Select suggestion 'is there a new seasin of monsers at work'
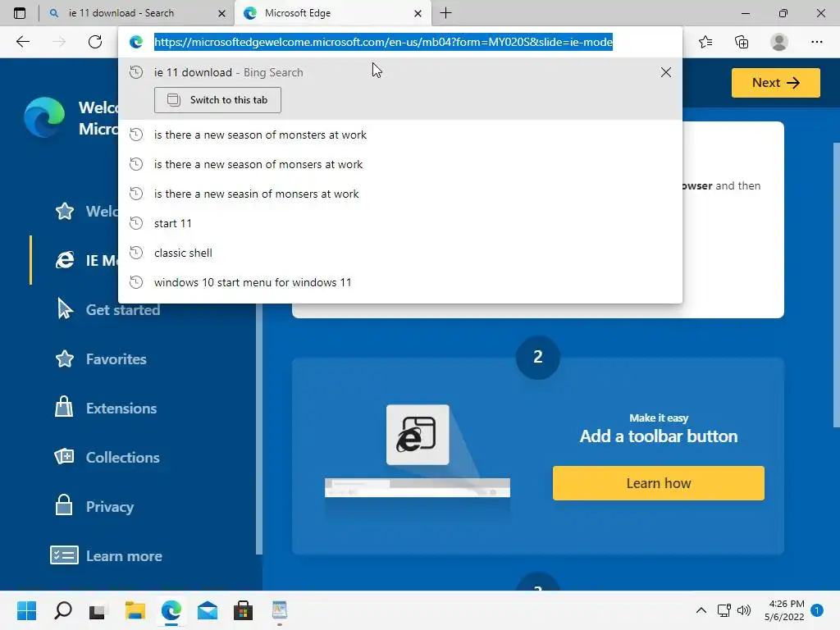840x630 pixels. pyautogui.click(x=400, y=194)
